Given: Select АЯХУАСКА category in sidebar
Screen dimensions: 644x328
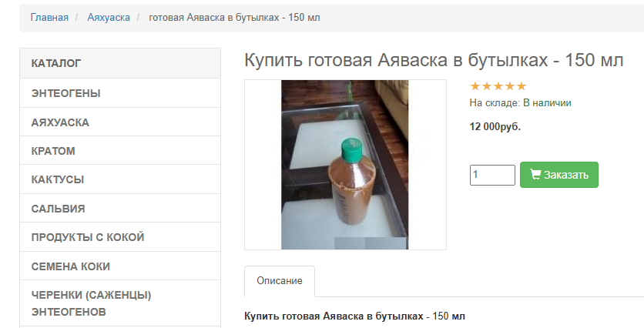Looking at the screenshot, I should coord(120,122).
